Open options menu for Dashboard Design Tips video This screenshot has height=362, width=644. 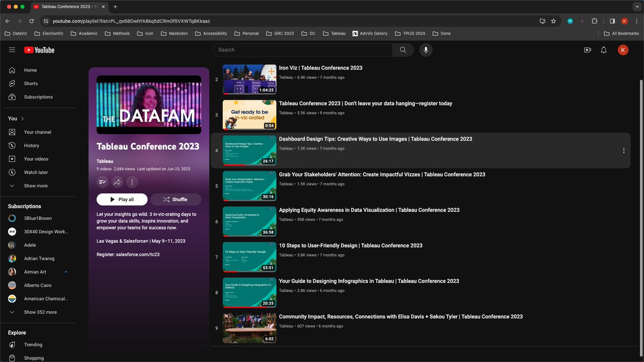pyautogui.click(x=624, y=151)
